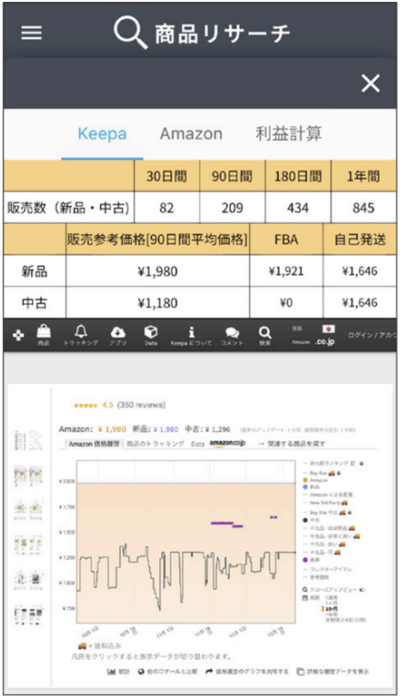The image size is (400, 699).
Task: Toggle 売れ筋ランキング legend entry
Action: (333, 464)
